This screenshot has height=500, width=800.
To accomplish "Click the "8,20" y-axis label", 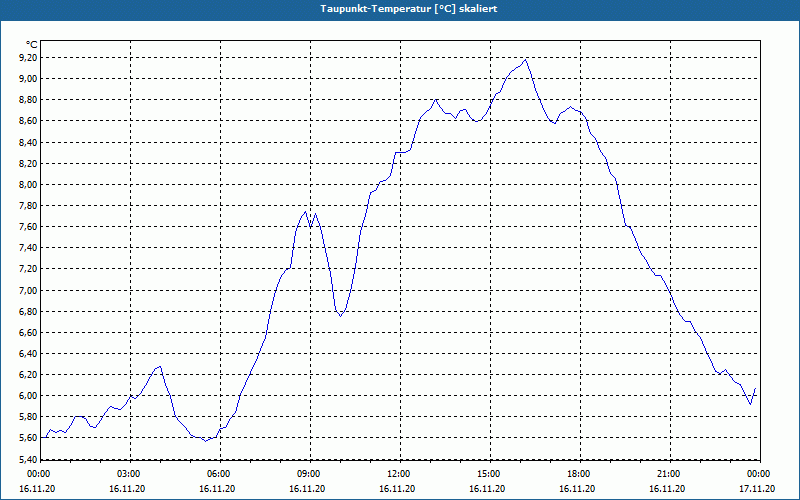I will (x=29, y=163).
